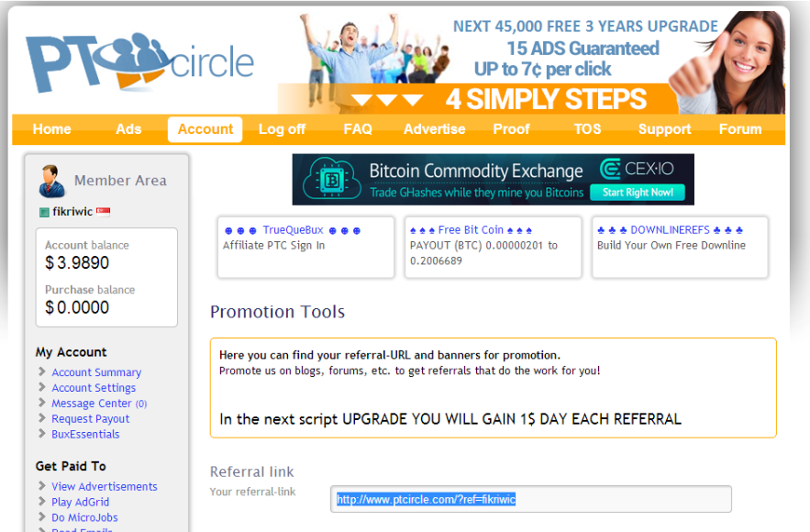Image resolution: width=810 pixels, height=532 pixels.
Task: Open the TOS page
Action: tap(587, 129)
